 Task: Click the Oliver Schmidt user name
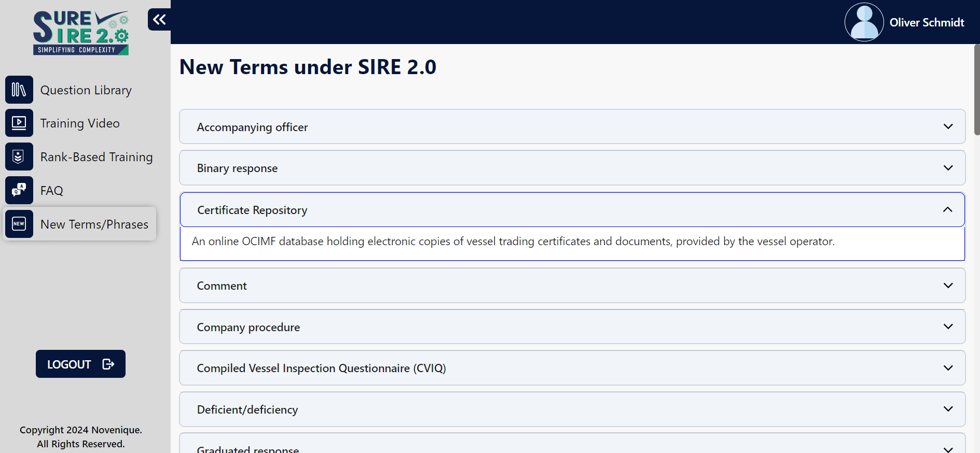tap(927, 22)
